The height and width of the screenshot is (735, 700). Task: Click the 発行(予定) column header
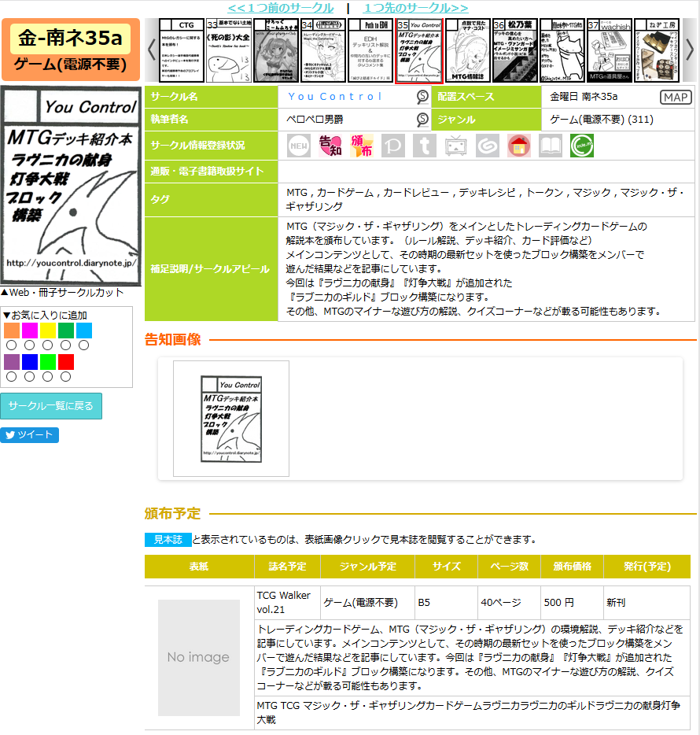(647, 567)
